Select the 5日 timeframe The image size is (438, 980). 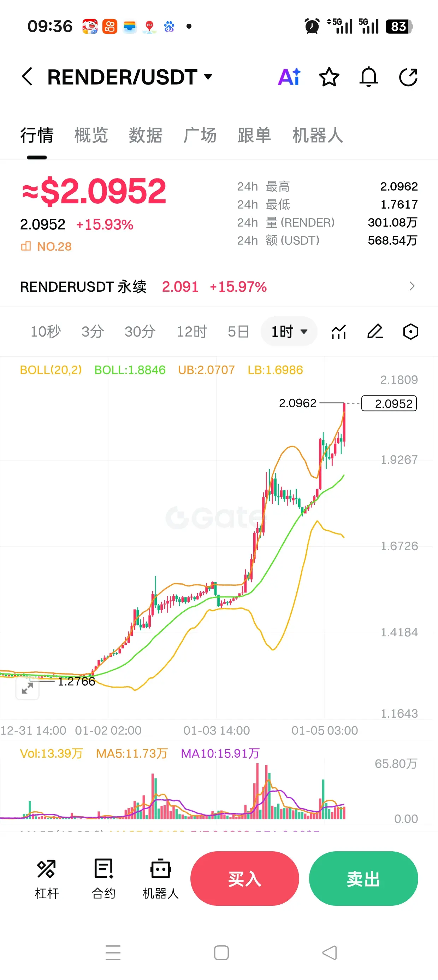coord(238,331)
